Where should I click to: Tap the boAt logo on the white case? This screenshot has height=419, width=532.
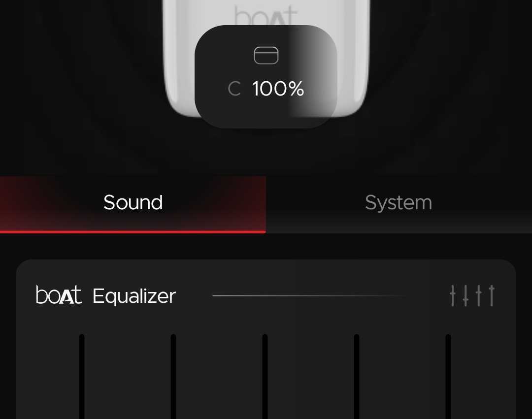[x=266, y=15]
